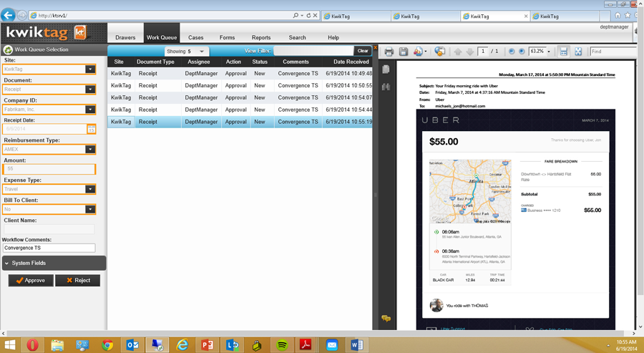Sort the queue by Assignee column
The width and height of the screenshot is (644, 353).
click(199, 62)
